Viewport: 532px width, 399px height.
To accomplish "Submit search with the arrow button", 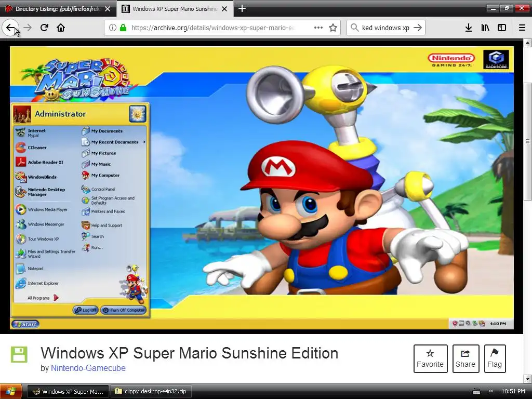I will tap(418, 28).
